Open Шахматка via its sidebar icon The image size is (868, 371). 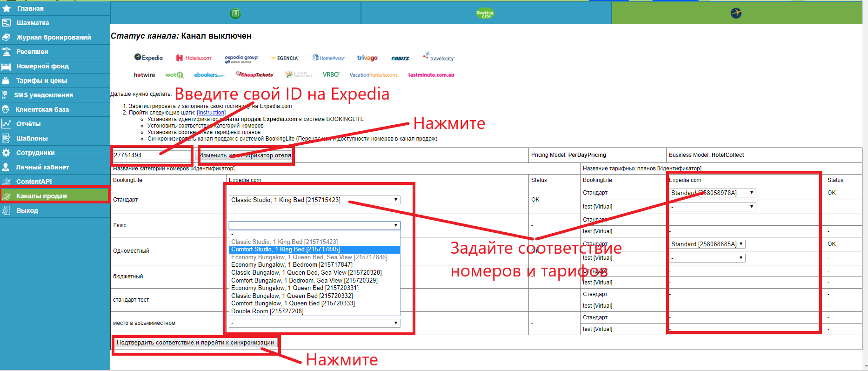7,23
